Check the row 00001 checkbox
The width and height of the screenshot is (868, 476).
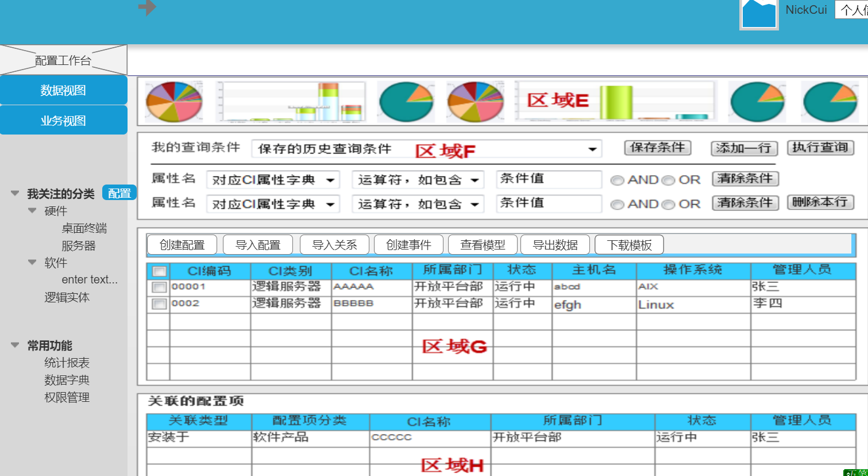click(159, 287)
